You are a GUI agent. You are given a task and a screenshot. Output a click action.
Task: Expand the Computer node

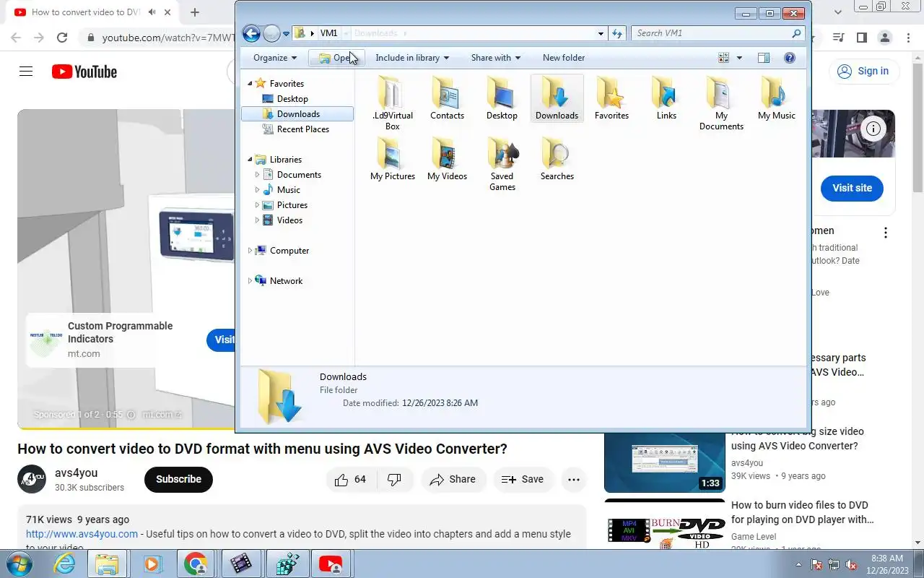250,251
